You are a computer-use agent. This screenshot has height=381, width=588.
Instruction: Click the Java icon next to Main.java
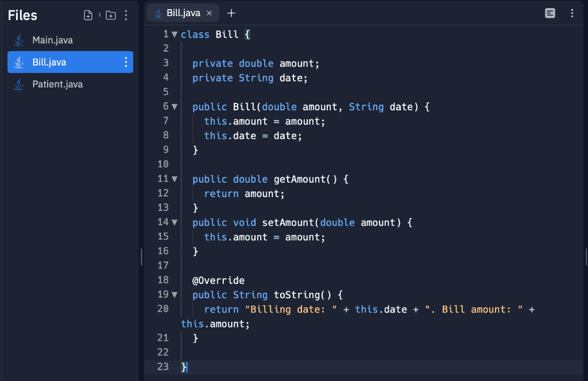click(x=18, y=40)
